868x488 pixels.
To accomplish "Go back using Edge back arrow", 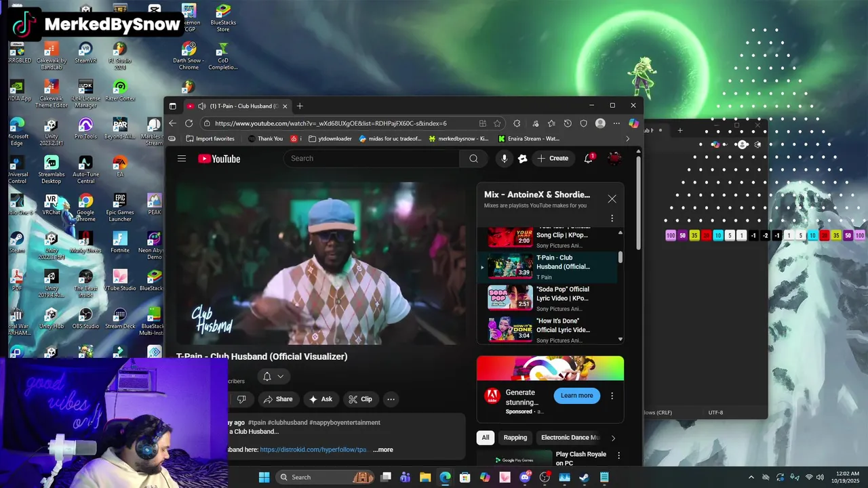I will [x=172, y=123].
